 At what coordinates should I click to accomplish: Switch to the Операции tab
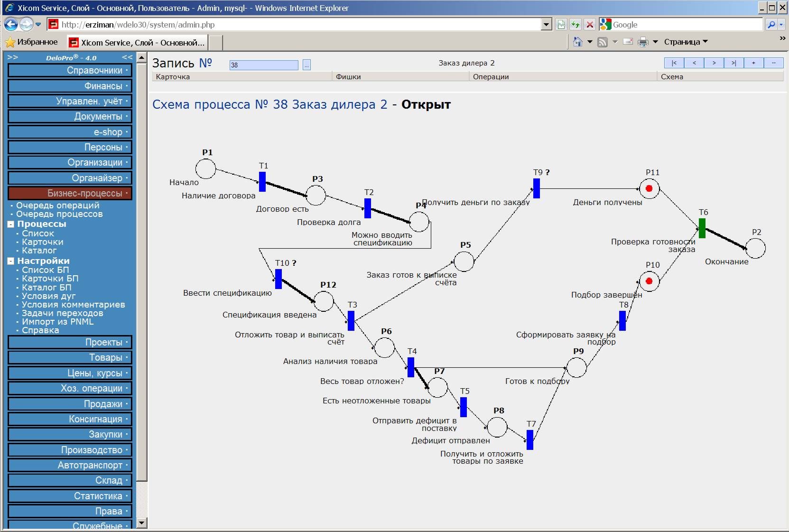(x=563, y=76)
